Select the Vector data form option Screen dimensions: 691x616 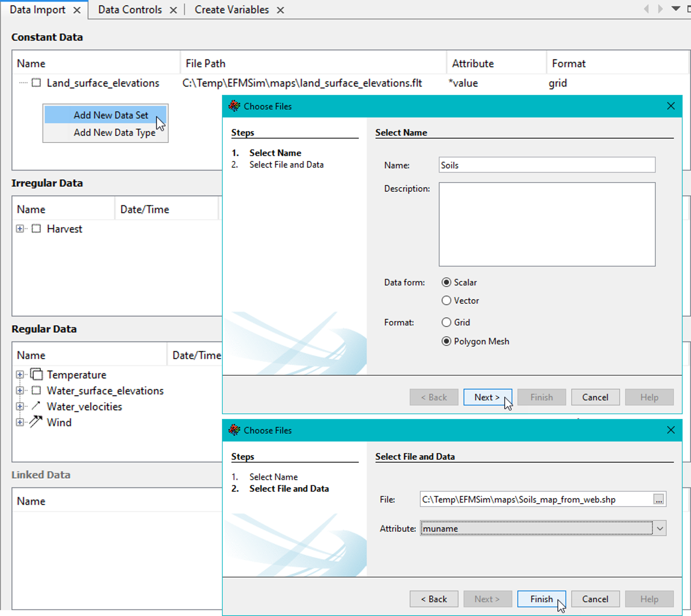click(446, 301)
